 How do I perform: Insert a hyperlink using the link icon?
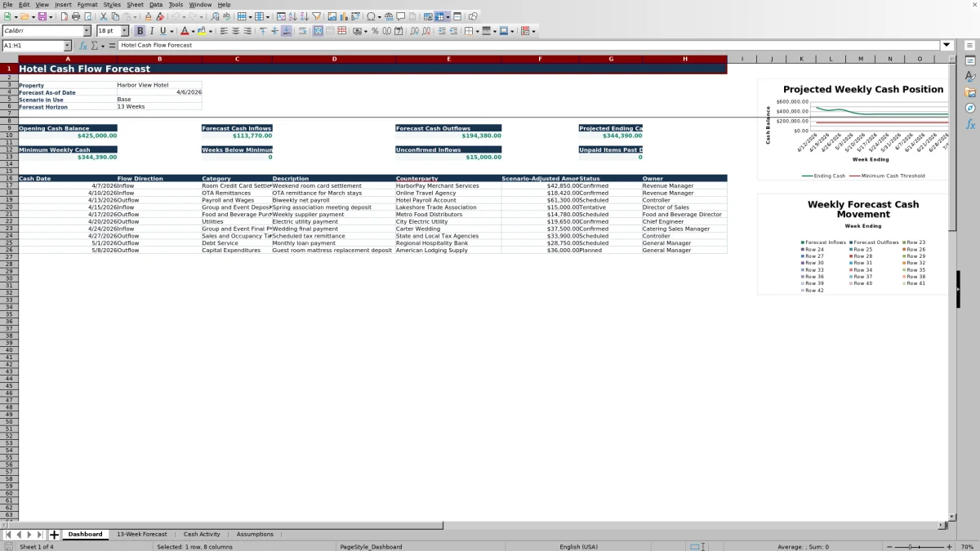[x=389, y=16]
